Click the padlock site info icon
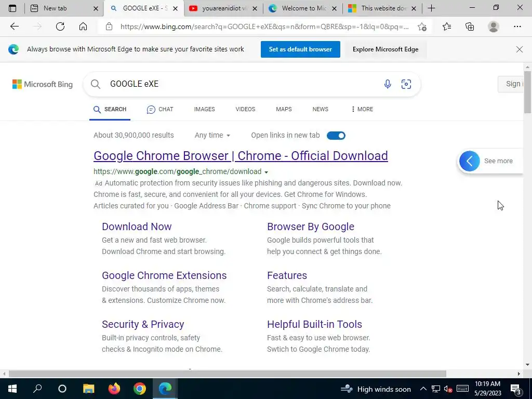 point(109,26)
